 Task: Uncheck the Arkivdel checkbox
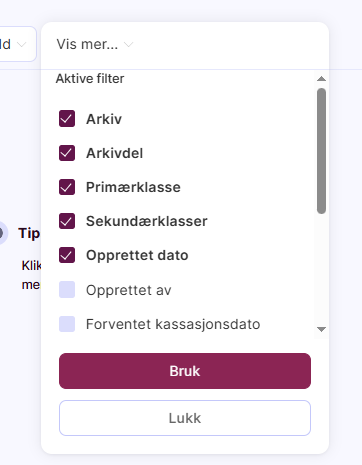[67, 153]
